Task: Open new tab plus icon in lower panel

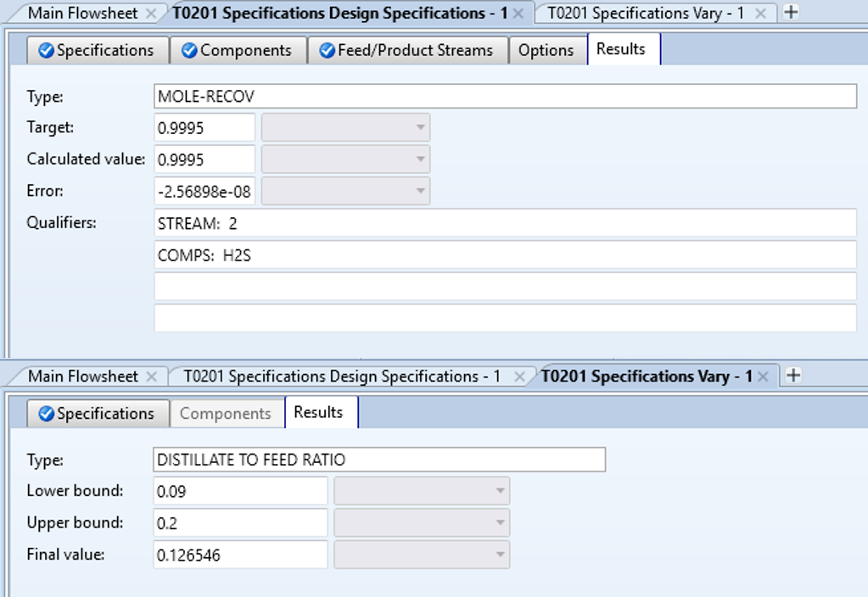Action: [x=793, y=375]
